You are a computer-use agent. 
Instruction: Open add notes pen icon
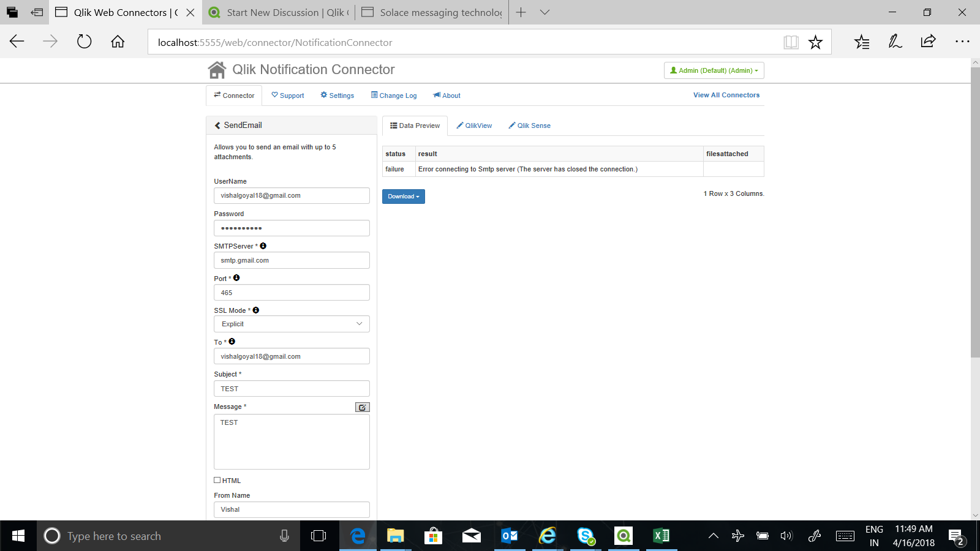[895, 42]
